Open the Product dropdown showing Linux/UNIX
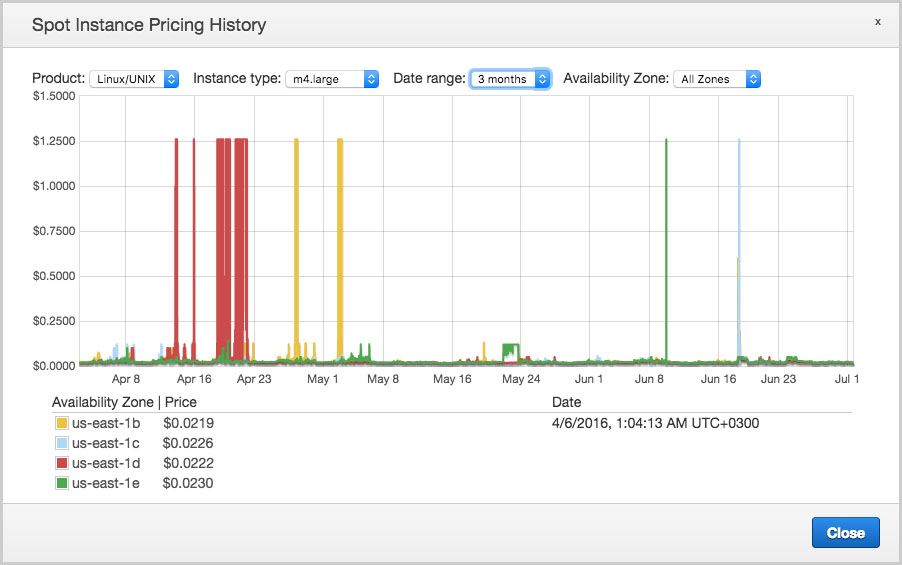 [134, 79]
